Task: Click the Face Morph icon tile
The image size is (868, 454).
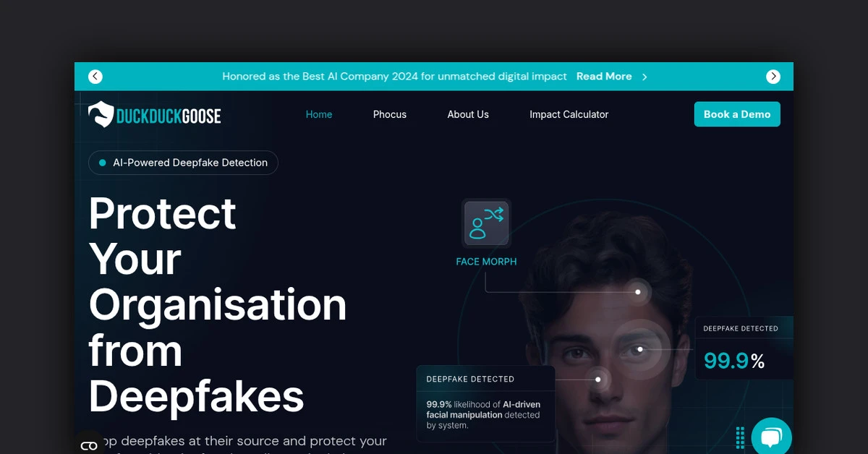Action: [x=486, y=223]
